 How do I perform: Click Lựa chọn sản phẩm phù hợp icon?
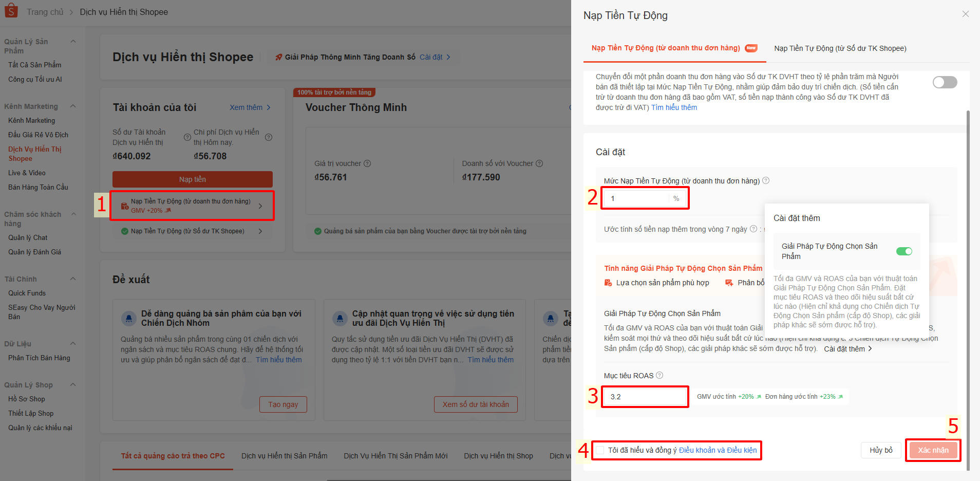pos(608,283)
